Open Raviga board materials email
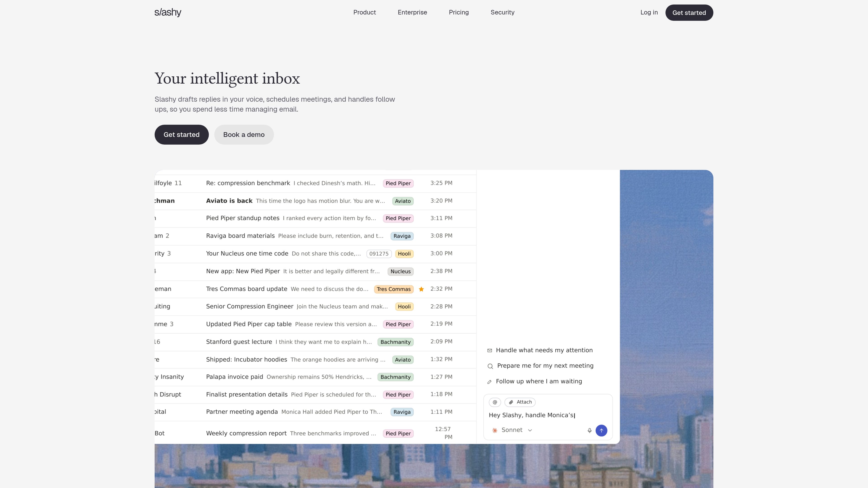 [x=315, y=236]
